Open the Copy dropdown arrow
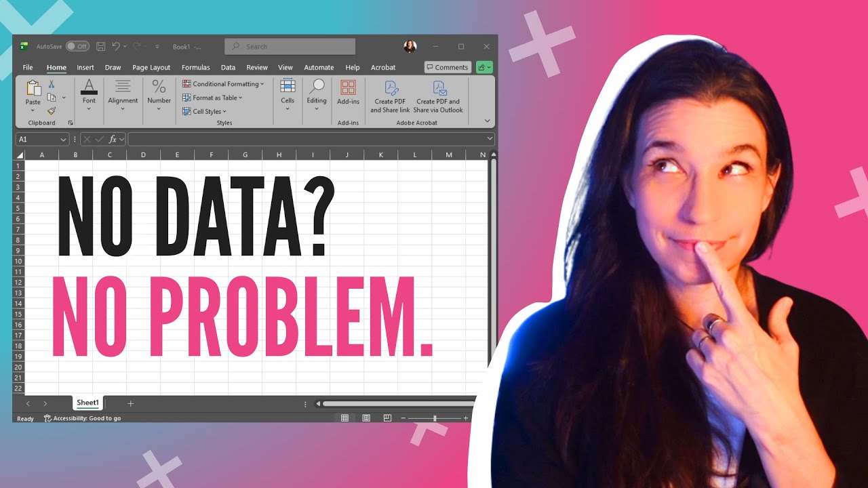The image size is (868, 488). point(64,98)
